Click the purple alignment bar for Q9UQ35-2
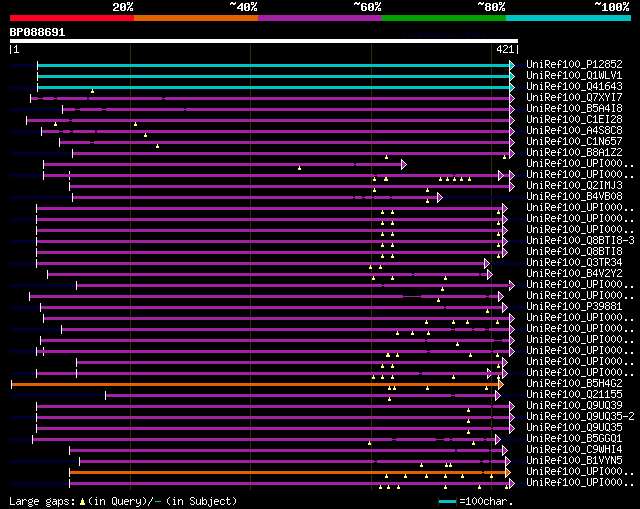 point(273,418)
